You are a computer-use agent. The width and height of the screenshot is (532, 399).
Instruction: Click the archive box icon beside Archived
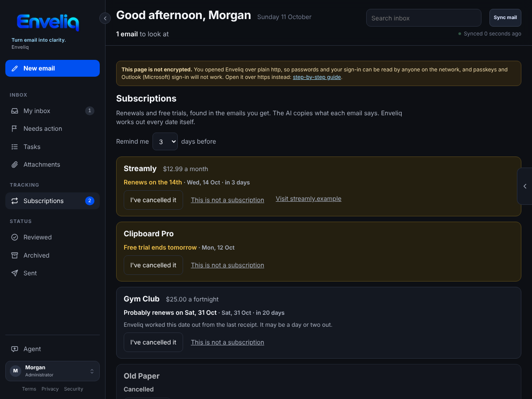tap(15, 255)
